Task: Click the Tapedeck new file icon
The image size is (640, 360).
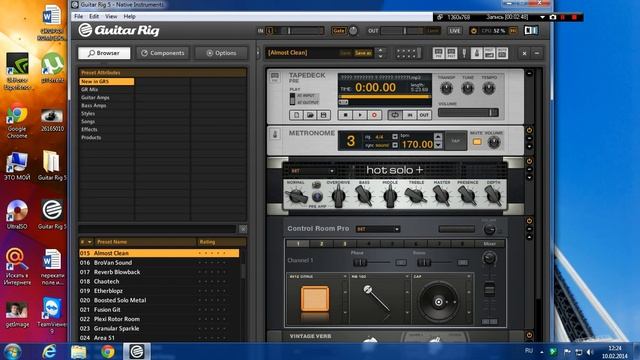Action: (297, 115)
